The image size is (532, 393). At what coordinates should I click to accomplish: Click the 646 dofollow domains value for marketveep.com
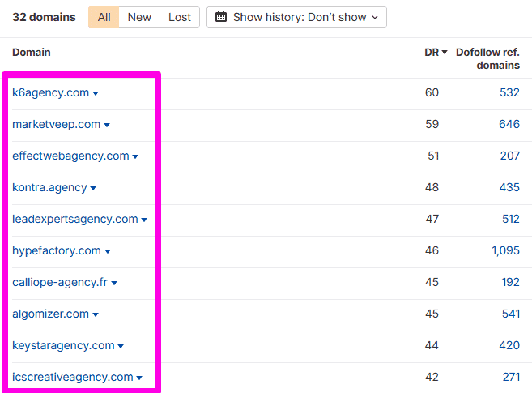coord(509,124)
